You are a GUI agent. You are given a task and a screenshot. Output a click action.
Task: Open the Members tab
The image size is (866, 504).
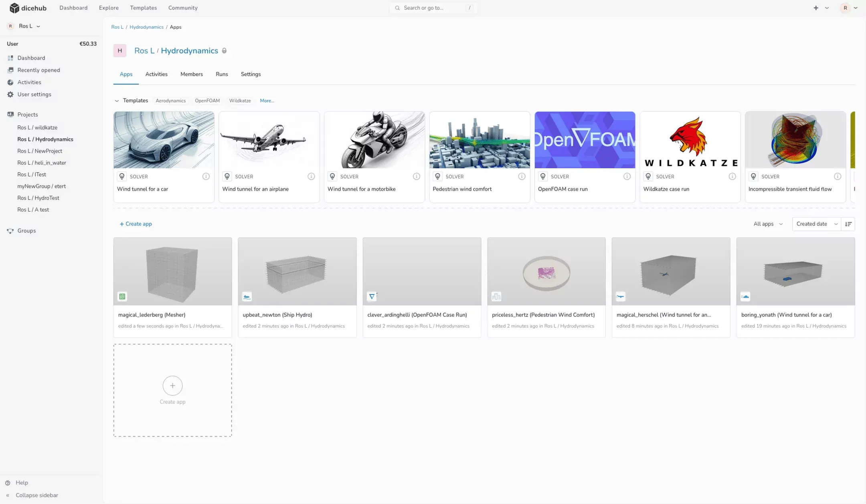(191, 74)
